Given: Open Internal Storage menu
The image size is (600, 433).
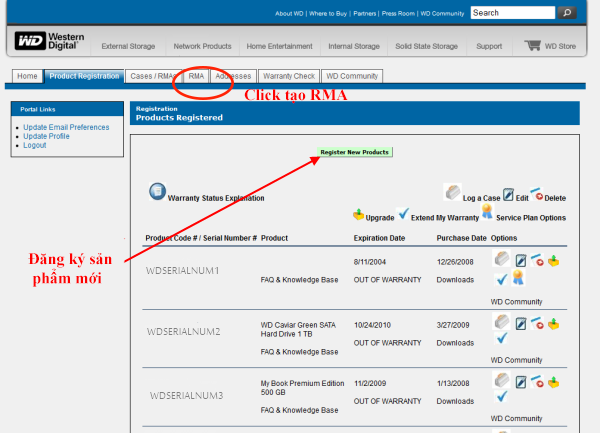Looking at the screenshot, I should [x=354, y=46].
